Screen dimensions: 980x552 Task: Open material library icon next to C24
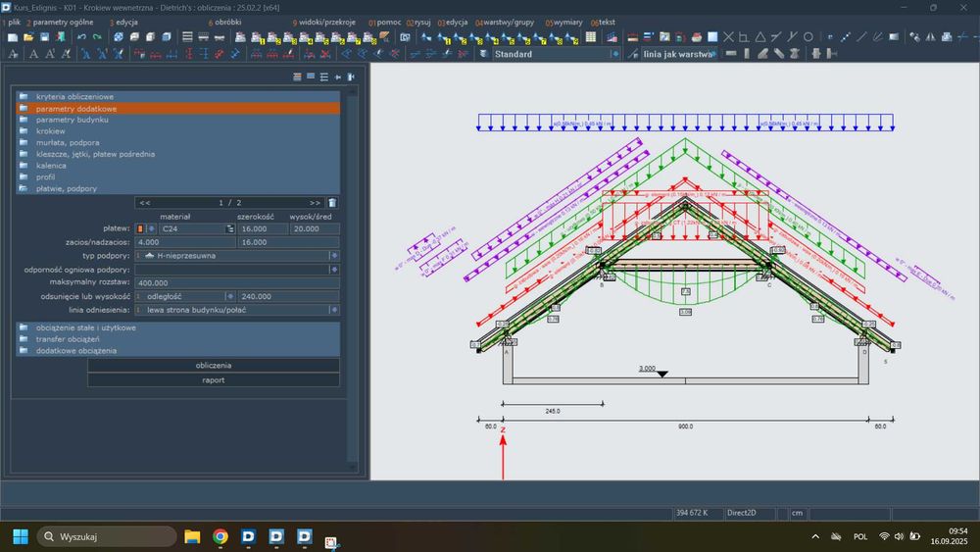click(x=230, y=228)
